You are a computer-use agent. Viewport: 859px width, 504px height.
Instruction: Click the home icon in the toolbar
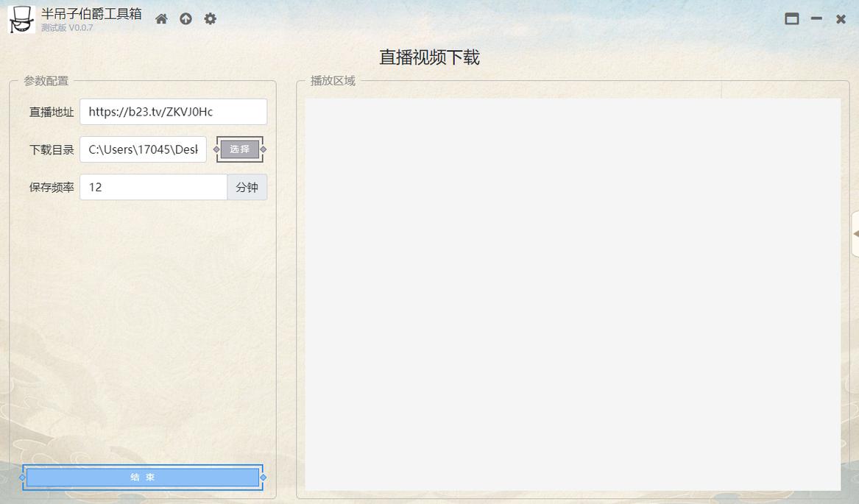pyautogui.click(x=161, y=18)
